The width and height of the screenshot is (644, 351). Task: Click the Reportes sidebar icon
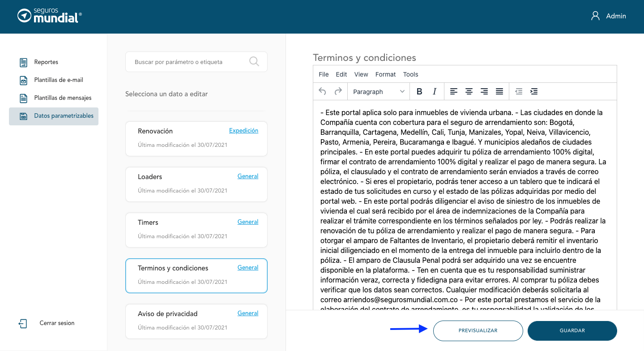pos(24,62)
